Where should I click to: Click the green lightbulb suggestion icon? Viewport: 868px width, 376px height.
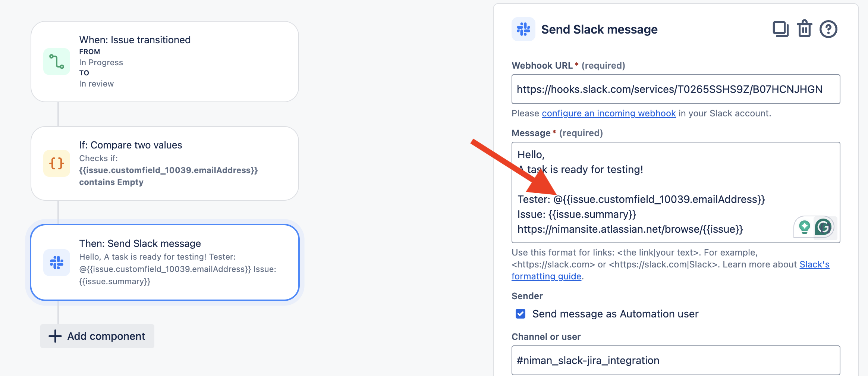[804, 227]
